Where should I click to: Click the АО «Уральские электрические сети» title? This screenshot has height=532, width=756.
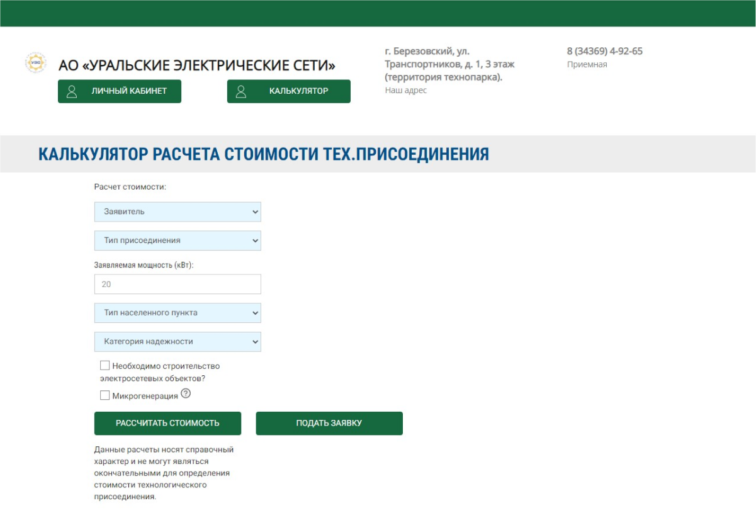197,65
